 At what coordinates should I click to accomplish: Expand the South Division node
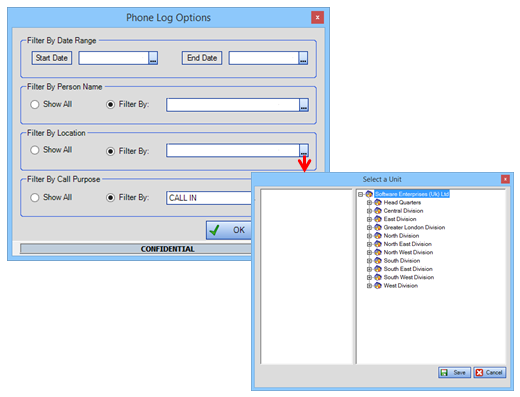369,261
